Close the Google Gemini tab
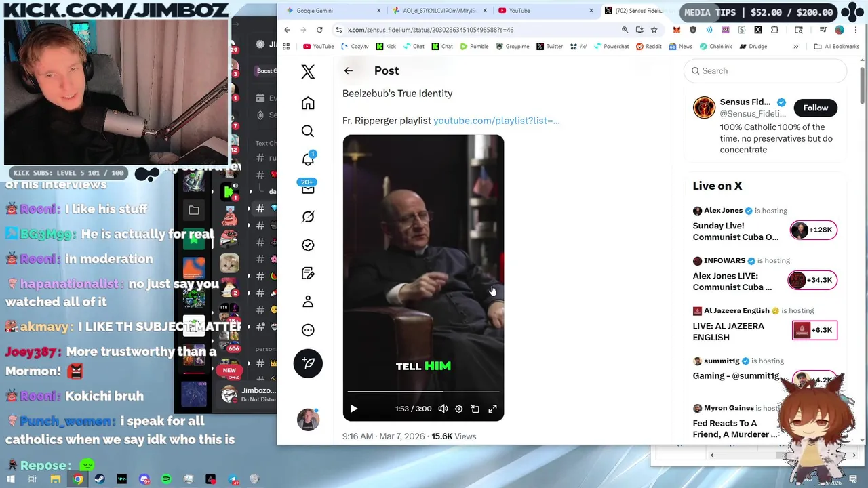Viewport: 868px width, 488px height. [380, 11]
